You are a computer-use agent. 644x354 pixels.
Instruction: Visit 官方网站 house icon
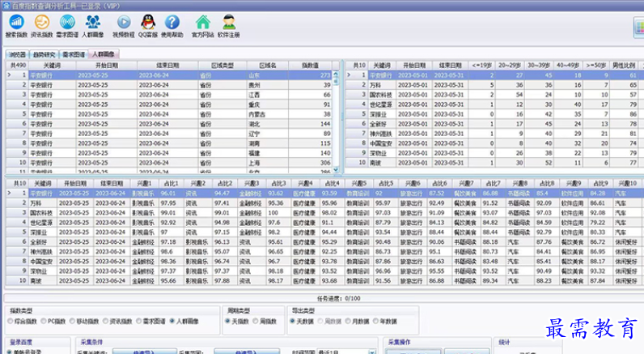pos(203,26)
